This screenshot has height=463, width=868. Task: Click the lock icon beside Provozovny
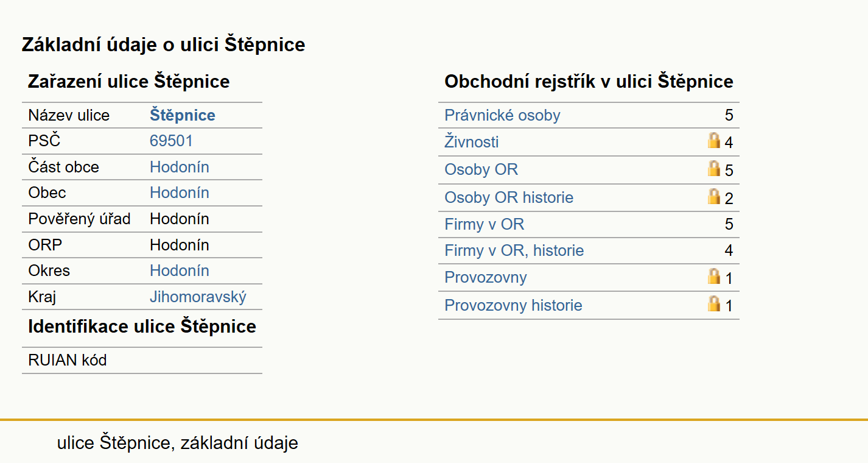coord(713,277)
